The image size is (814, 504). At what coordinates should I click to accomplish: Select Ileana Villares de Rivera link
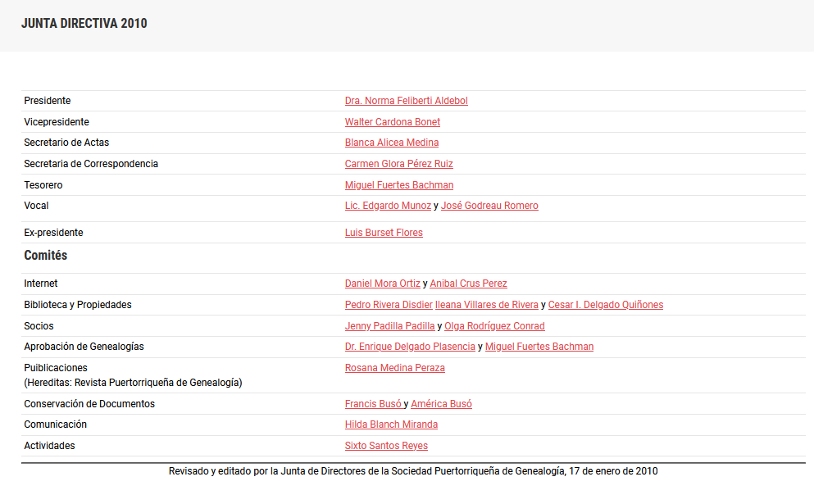(x=486, y=305)
